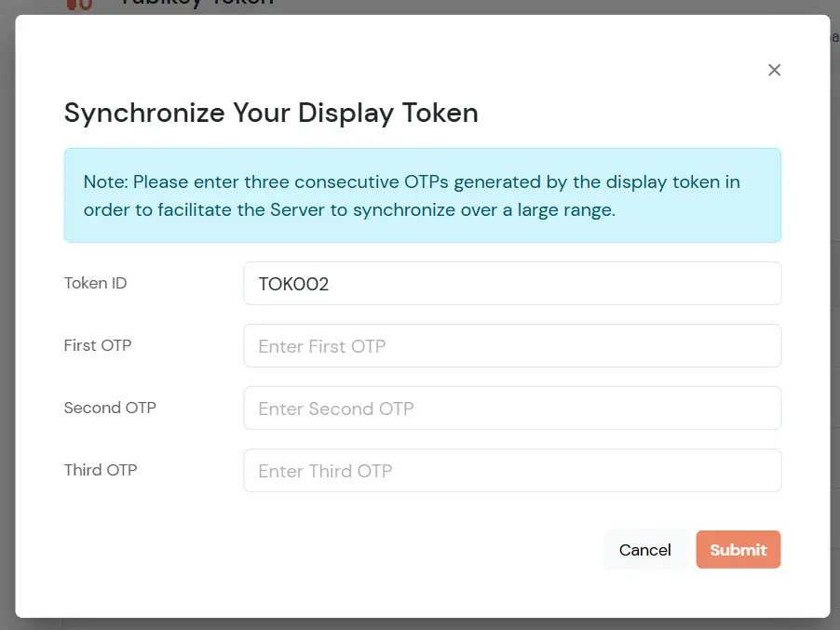This screenshot has height=630, width=840.
Task: Click the Synchronize Your Display Token heading
Action: click(271, 113)
